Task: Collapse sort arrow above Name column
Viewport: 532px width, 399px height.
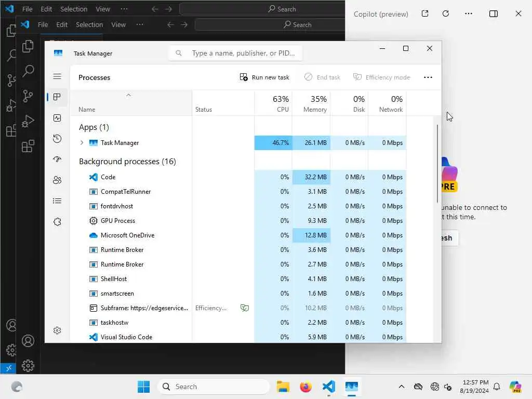Action: tap(128, 96)
